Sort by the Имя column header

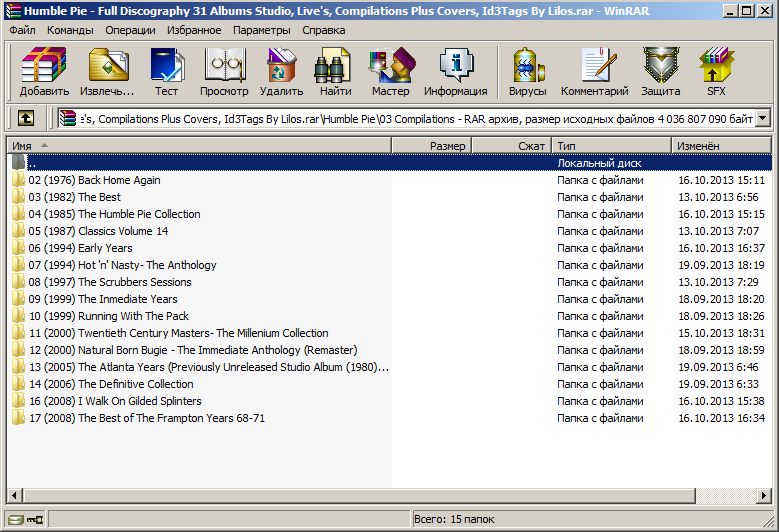click(x=199, y=146)
